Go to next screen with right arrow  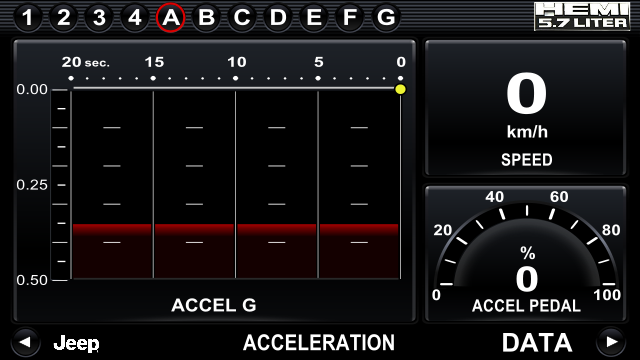pyautogui.click(x=611, y=342)
